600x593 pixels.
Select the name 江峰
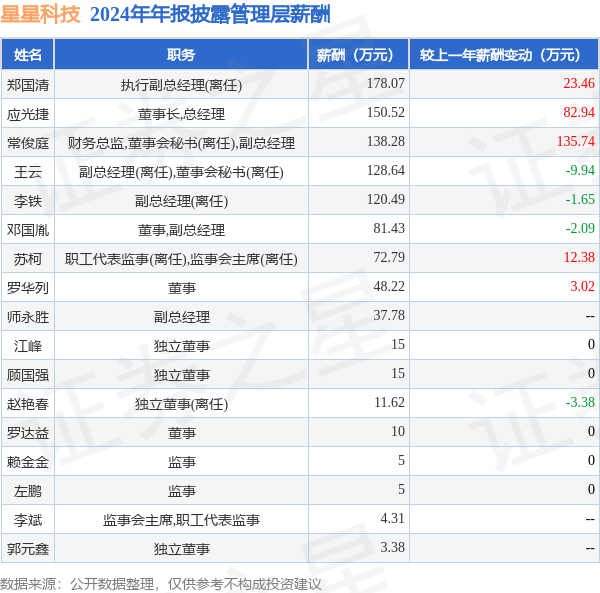pos(28,346)
